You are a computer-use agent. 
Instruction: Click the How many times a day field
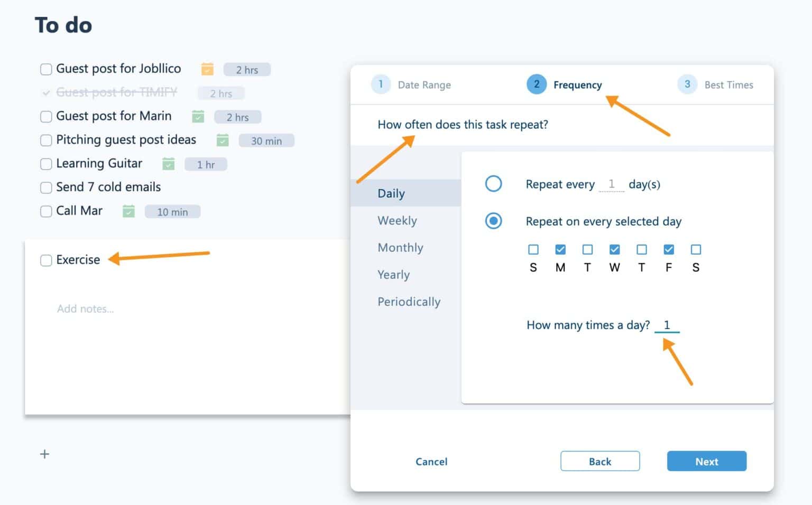click(x=667, y=325)
